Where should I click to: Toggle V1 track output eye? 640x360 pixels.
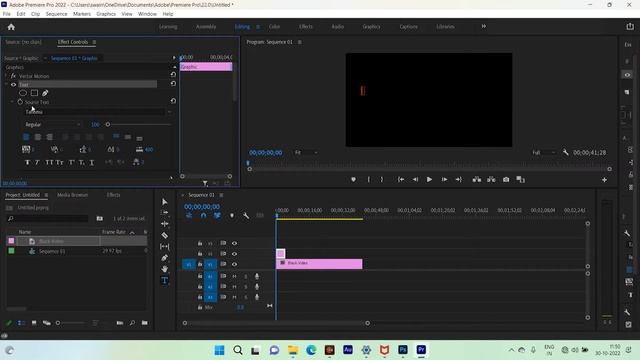pos(234,264)
